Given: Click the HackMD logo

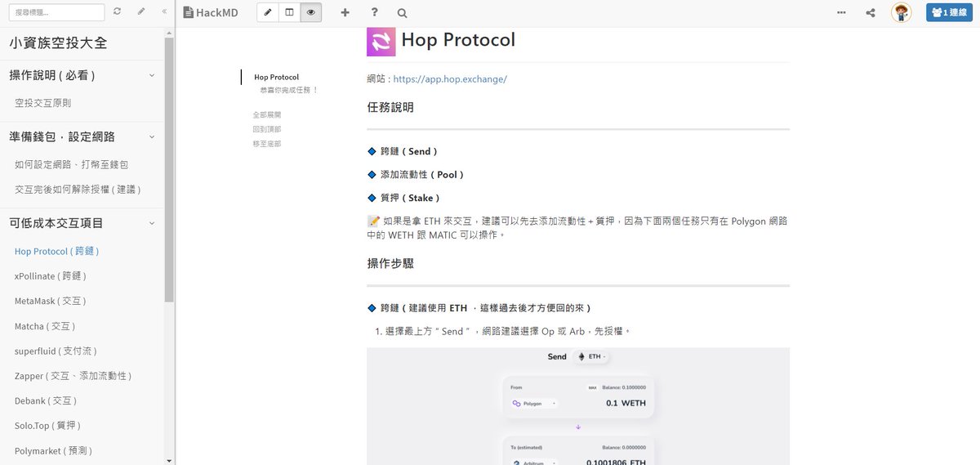Looking at the screenshot, I should click(211, 12).
